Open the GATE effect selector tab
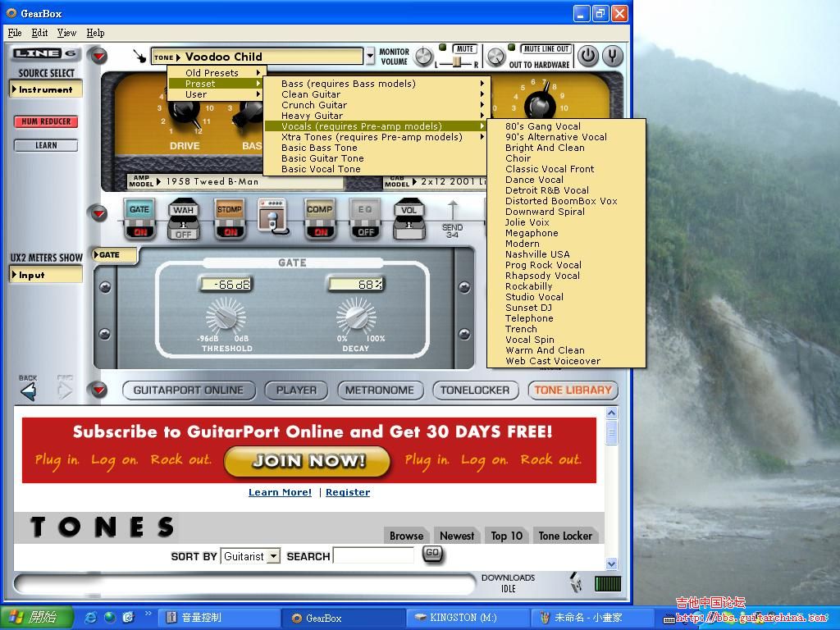 coord(115,255)
